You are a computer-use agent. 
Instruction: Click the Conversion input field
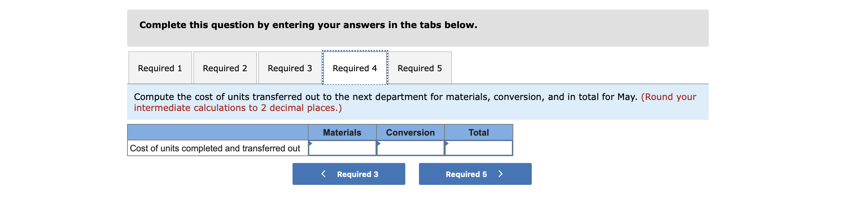coord(410,148)
